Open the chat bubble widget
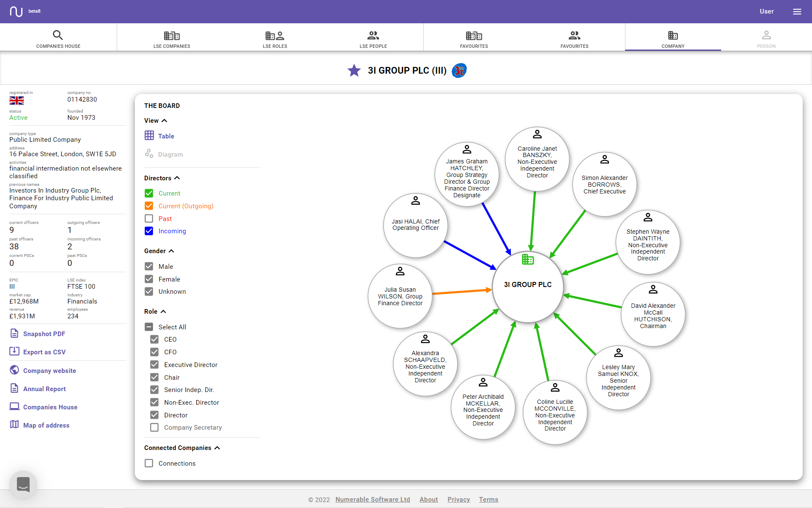This screenshot has width=812, height=508. pos(23,485)
